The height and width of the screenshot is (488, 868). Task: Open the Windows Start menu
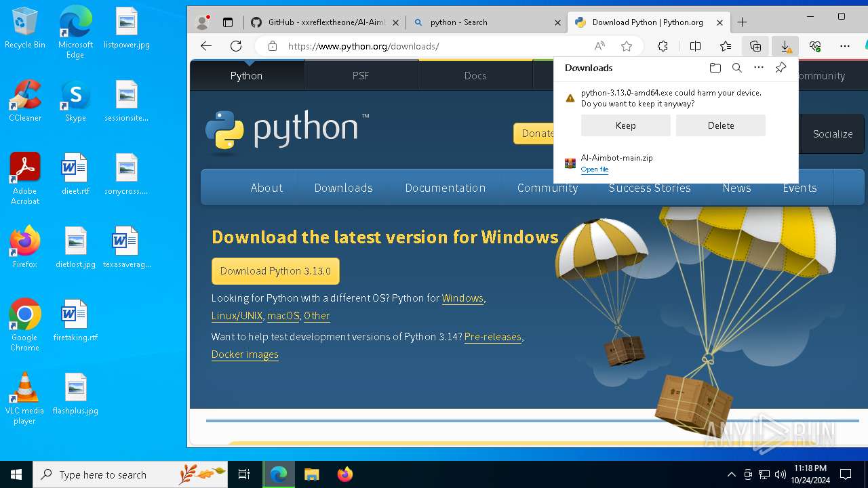point(16,474)
